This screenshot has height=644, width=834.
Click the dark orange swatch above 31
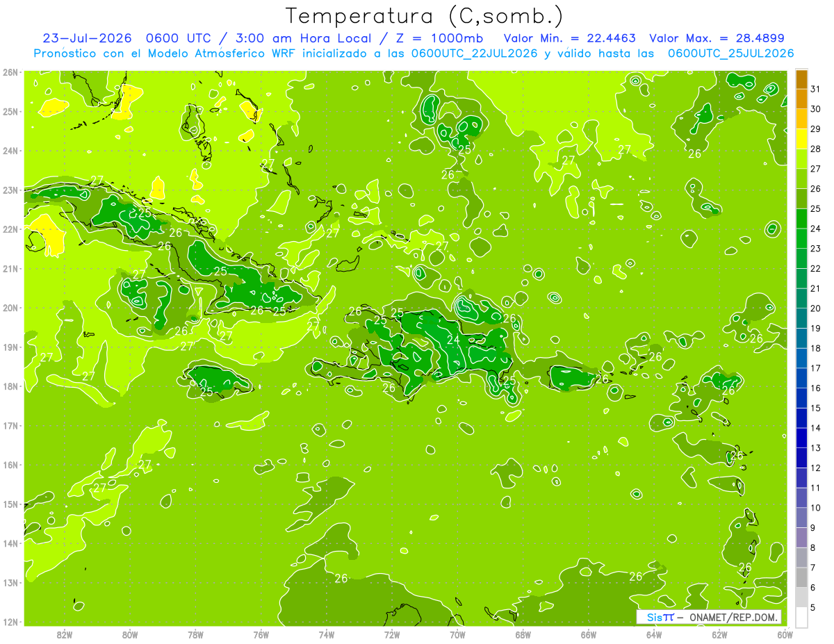(x=801, y=79)
